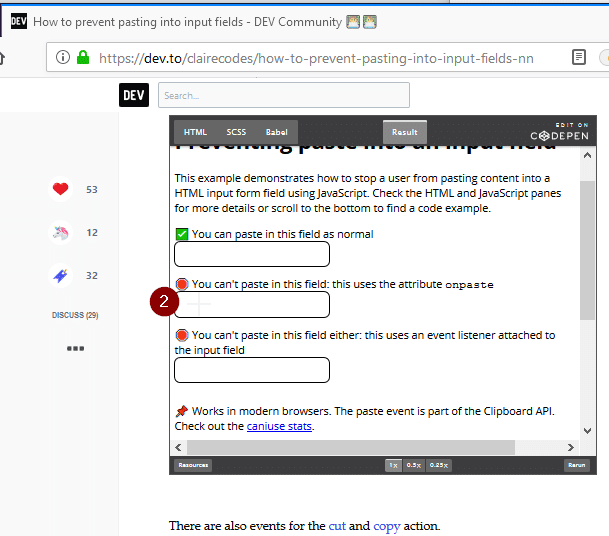This screenshot has width=609, height=536.
Task: Click the heart count 53
Action: click(x=92, y=190)
